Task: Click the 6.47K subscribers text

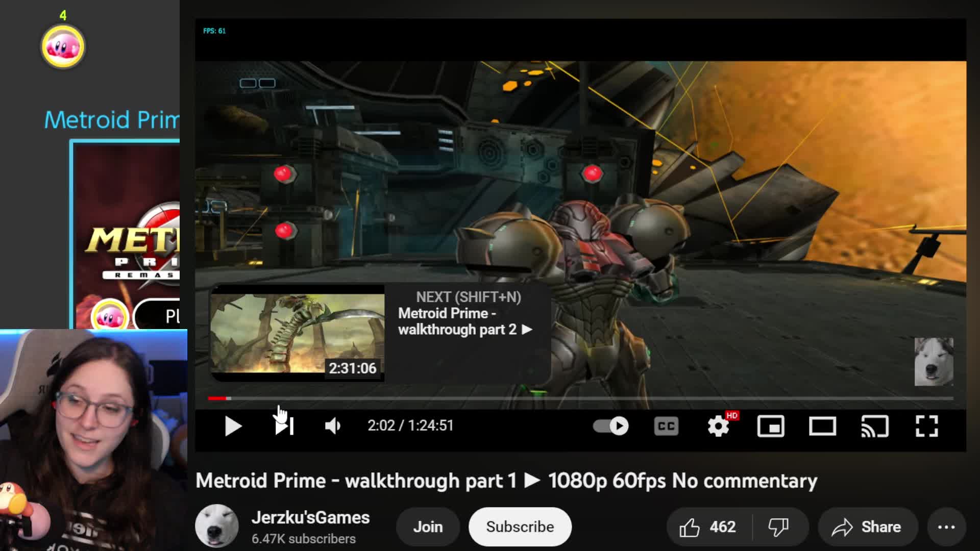Action: (303, 539)
